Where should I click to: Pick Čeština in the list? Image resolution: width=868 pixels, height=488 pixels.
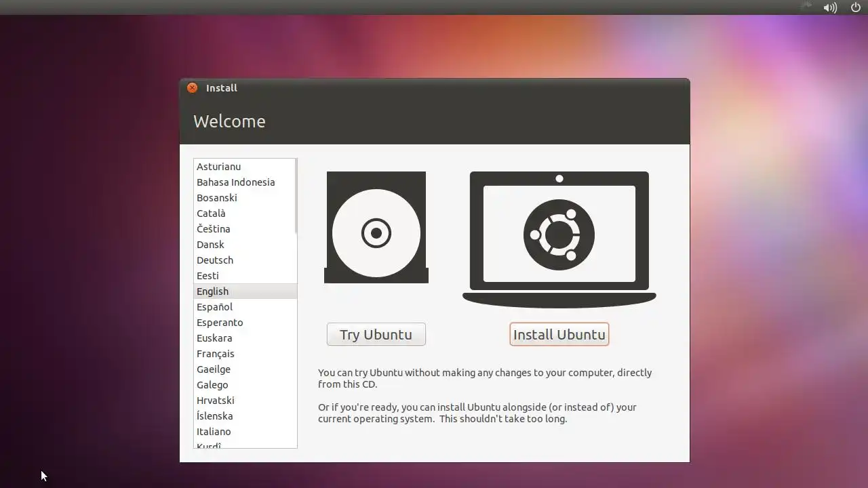244,229
